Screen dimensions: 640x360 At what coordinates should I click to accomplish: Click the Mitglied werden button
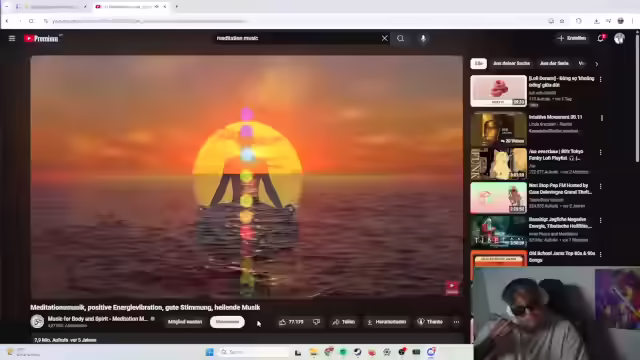coord(185,322)
